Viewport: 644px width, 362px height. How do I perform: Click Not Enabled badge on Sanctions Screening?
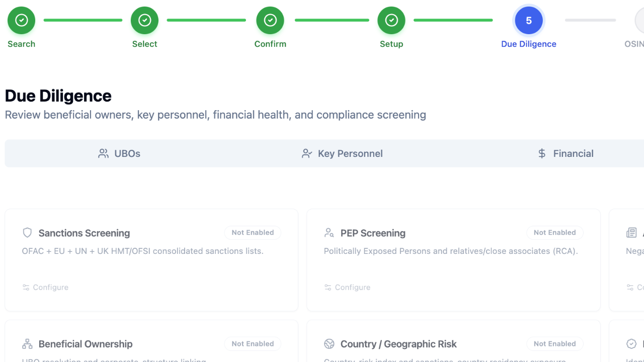coord(253,233)
